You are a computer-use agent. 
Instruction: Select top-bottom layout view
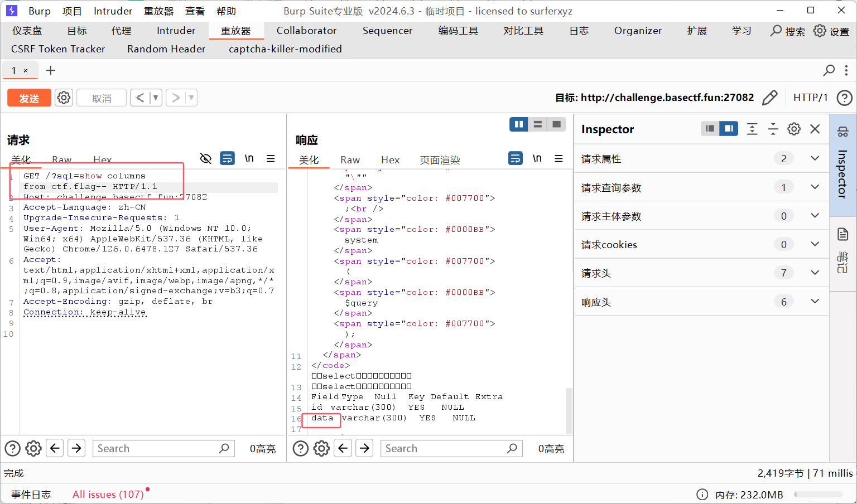point(538,124)
